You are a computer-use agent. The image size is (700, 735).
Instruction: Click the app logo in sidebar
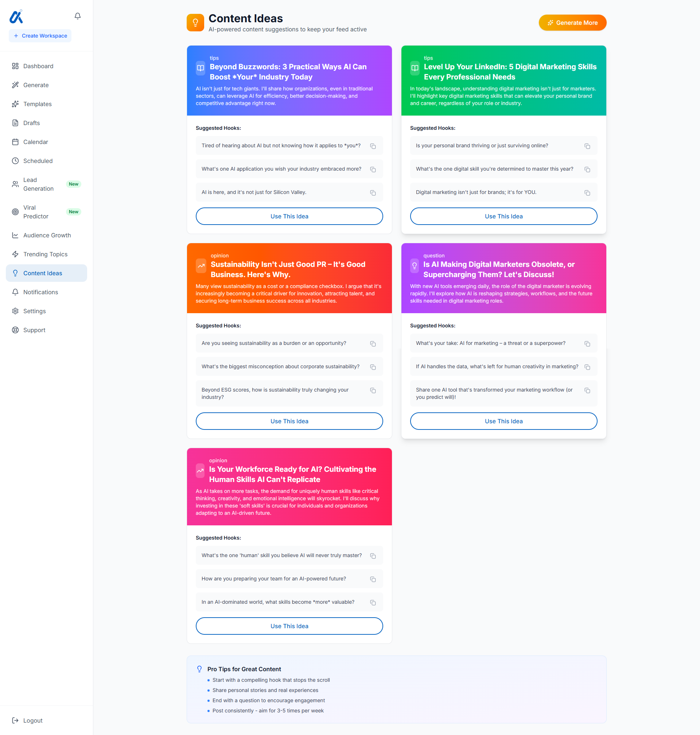(x=16, y=17)
